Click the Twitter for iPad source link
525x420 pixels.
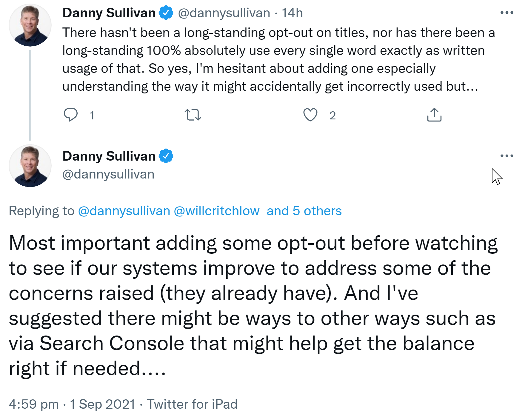[x=192, y=404]
